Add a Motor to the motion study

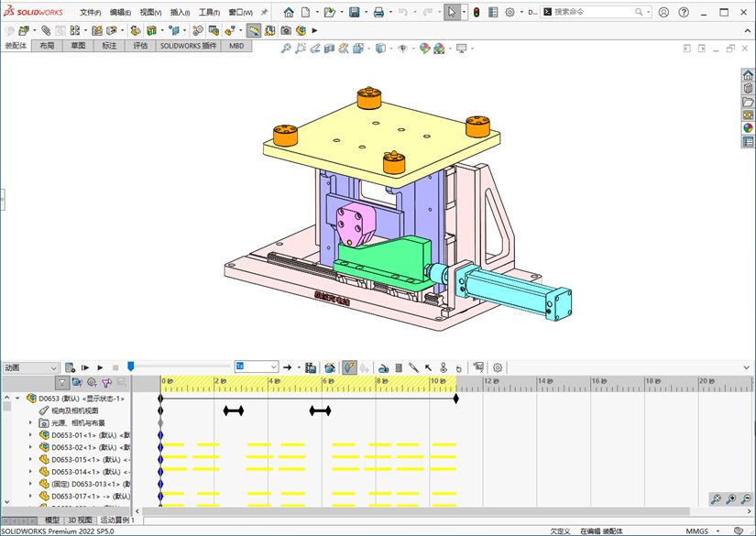(383, 367)
